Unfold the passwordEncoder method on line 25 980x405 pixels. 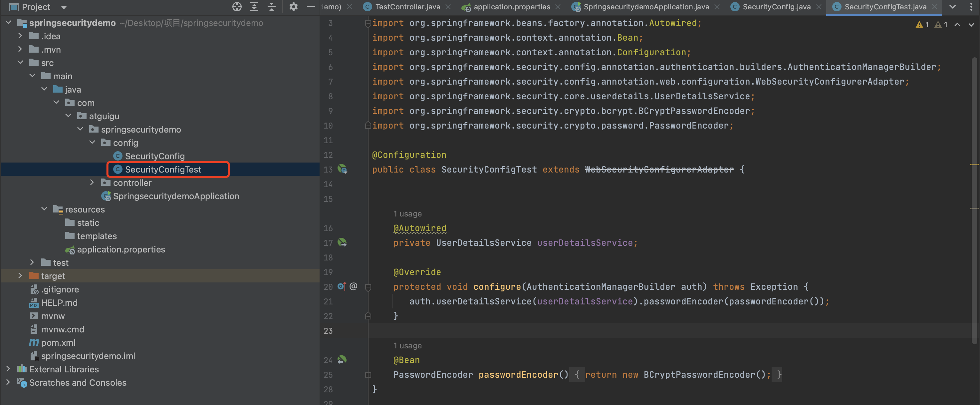pyautogui.click(x=368, y=375)
